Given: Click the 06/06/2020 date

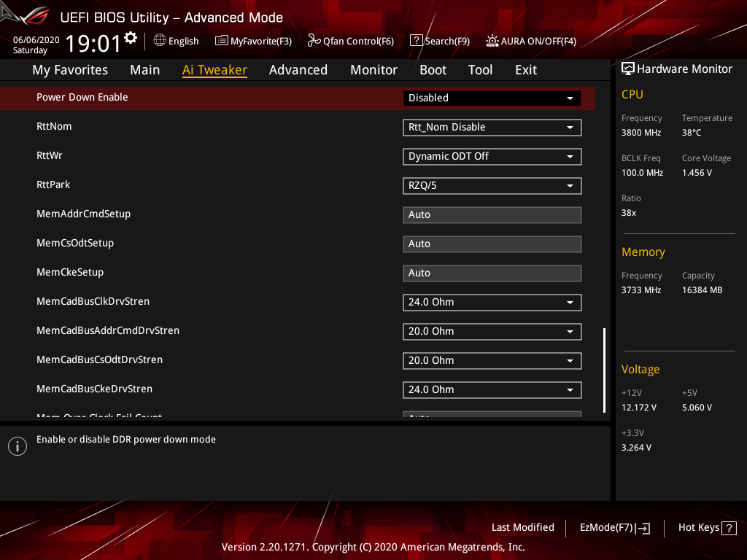Looking at the screenshot, I should pyautogui.click(x=36, y=40).
